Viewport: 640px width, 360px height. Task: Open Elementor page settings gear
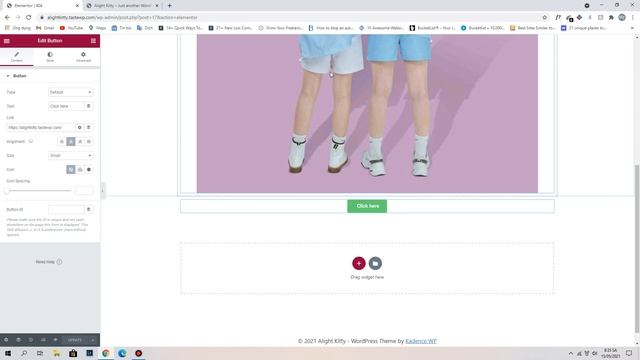[6, 340]
